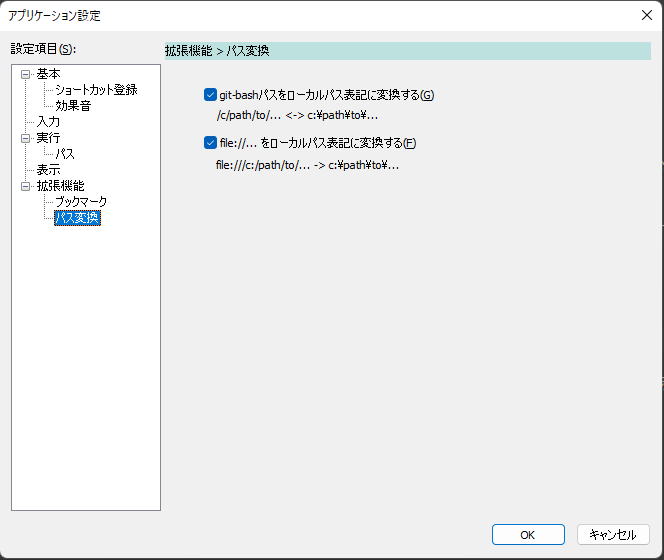Open 効果音 settings page

coord(73,106)
